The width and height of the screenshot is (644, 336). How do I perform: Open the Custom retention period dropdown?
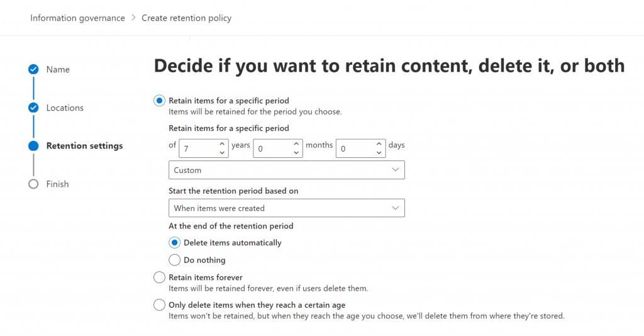287,170
